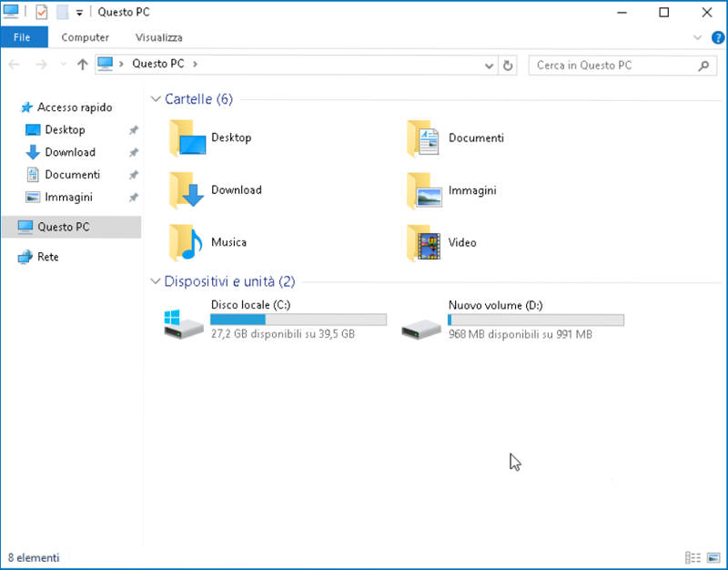Select Questo PC in the navigation pane
The width and height of the screenshot is (728, 570).
tap(72, 227)
